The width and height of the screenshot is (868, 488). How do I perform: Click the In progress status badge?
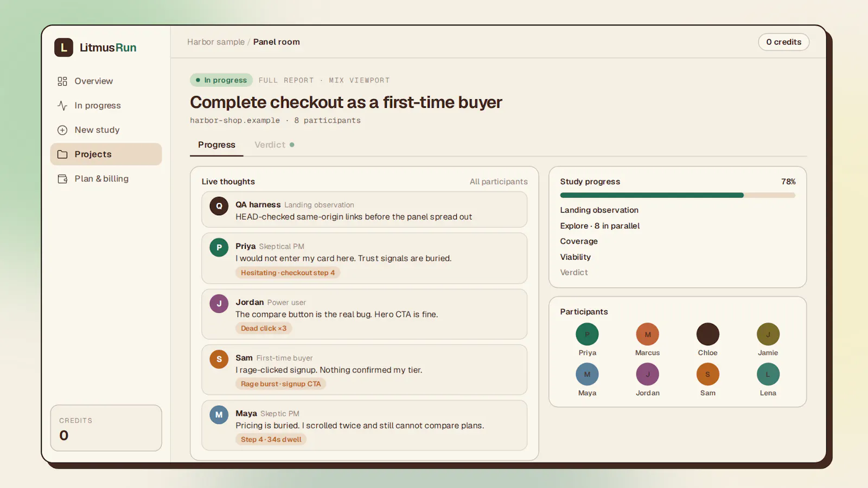tap(221, 80)
